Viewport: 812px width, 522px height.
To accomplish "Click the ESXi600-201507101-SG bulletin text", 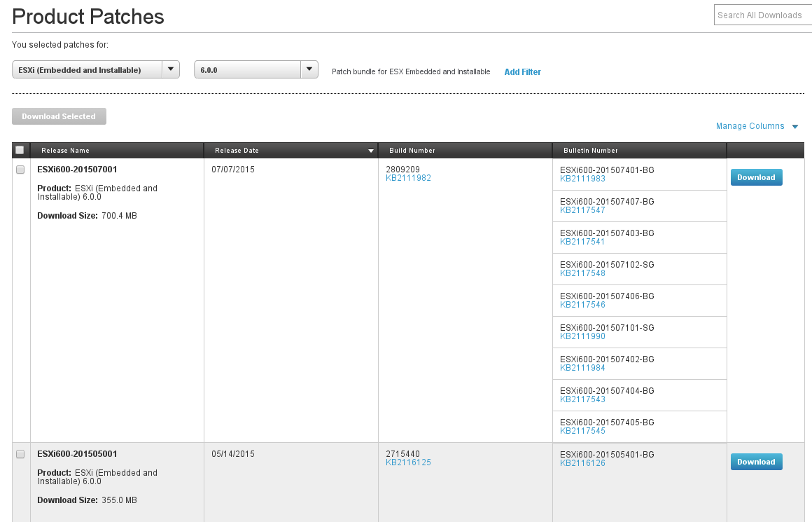I will (x=607, y=328).
